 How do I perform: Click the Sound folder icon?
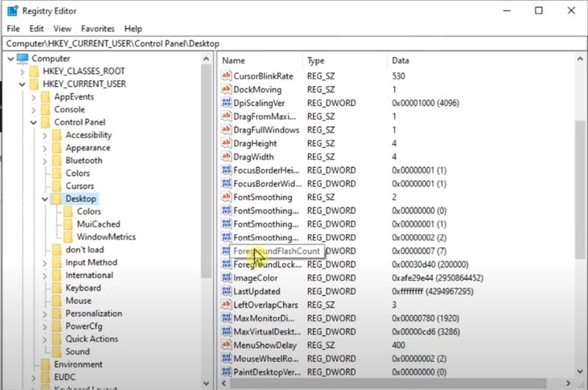click(x=57, y=352)
